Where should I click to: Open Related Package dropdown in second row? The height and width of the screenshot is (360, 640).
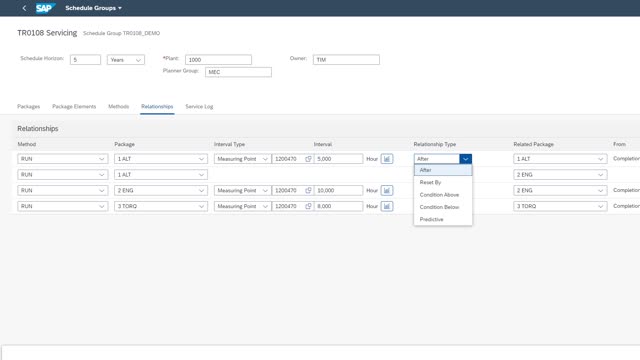560,175
